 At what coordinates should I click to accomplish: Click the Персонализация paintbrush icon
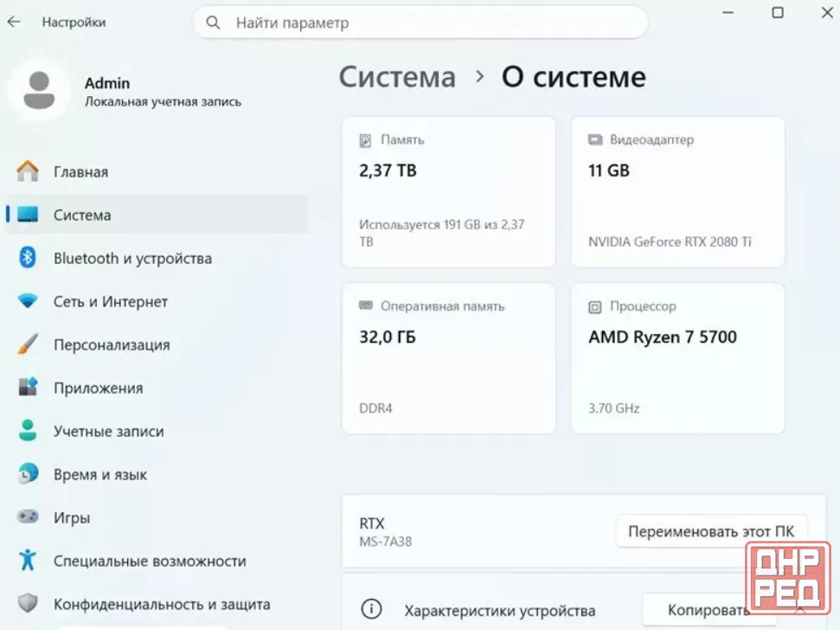pyautogui.click(x=28, y=344)
